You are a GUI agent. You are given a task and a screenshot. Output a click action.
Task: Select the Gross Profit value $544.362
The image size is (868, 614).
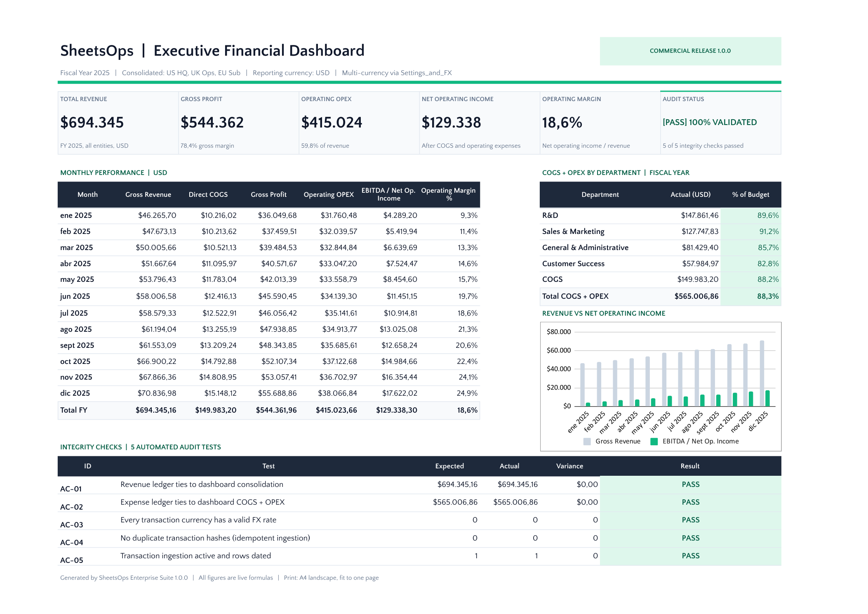click(x=212, y=123)
